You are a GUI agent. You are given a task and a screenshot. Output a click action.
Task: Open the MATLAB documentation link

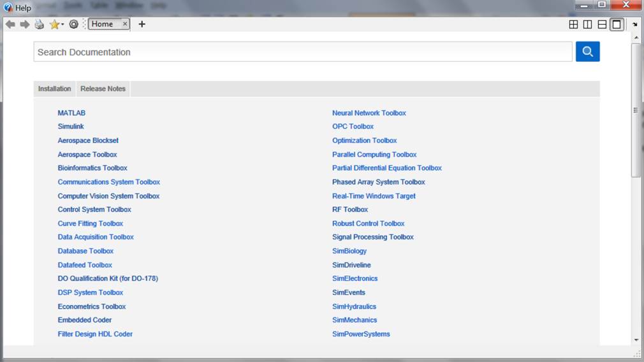point(71,113)
